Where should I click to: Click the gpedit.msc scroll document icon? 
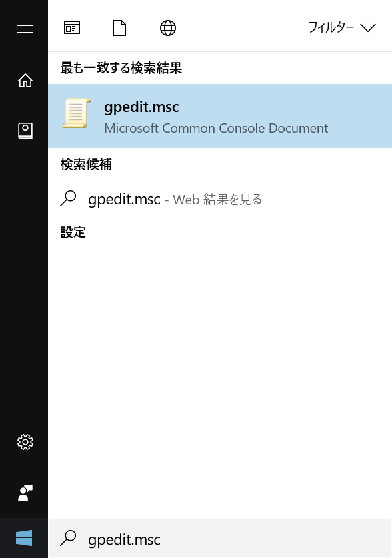point(77,113)
